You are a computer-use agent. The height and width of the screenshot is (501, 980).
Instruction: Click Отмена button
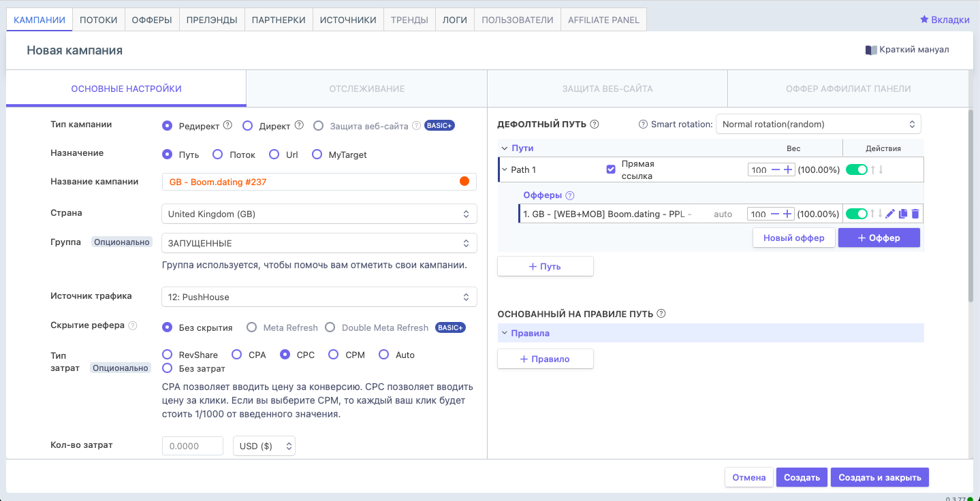(x=749, y=477)
